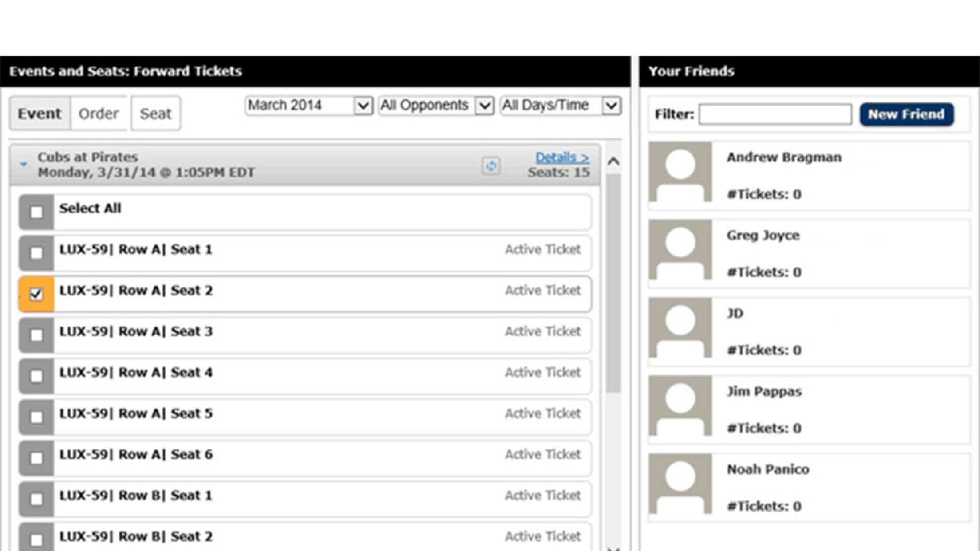Screen dimensions: 980x551
Task: Click Noah Panico's profile avatar
Action: coord(680,484)
